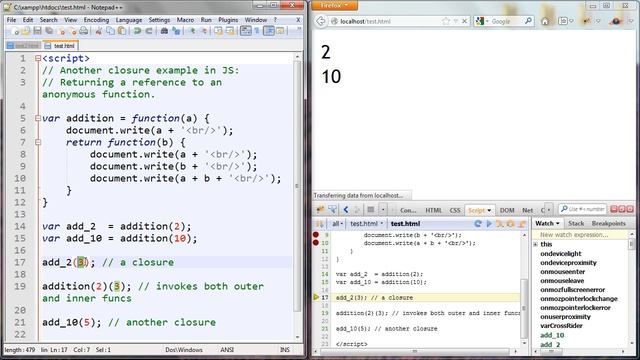Click the Save icon in Notepad++ toolbar
The image size is (640, 360).
pyautogui.click(x=38, y=31)
